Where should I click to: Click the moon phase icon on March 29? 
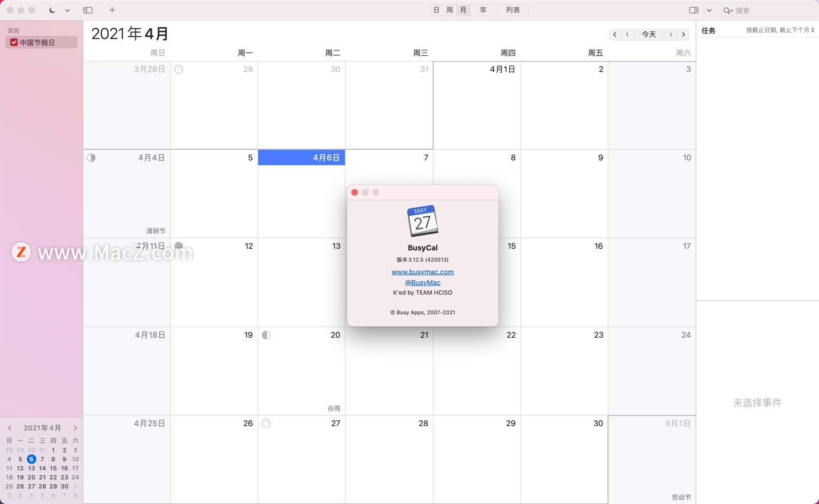[x=179, y=69]
